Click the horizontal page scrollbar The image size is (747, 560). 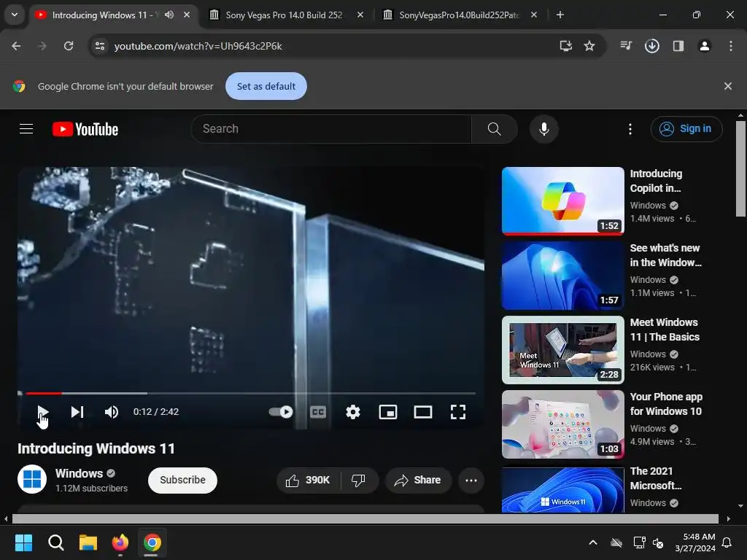point(365,518)
